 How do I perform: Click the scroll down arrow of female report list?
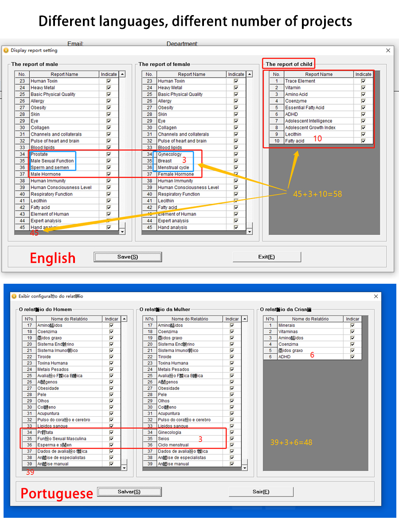(249, 231)
